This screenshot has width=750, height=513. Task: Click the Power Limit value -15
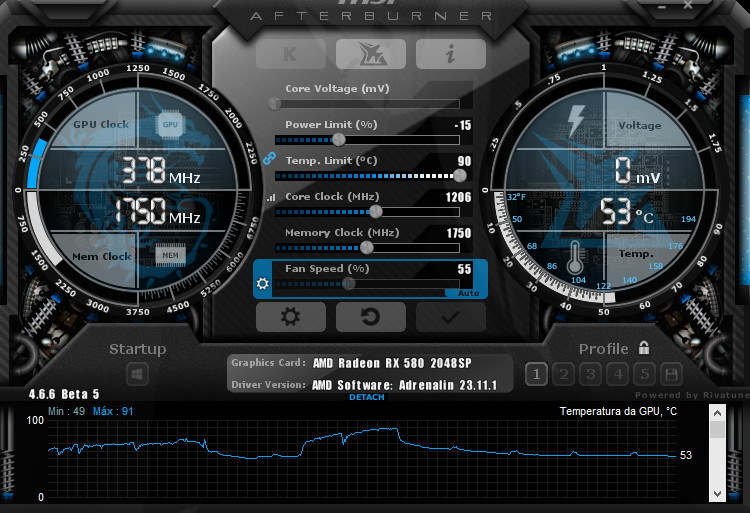(x=463, y=125)
